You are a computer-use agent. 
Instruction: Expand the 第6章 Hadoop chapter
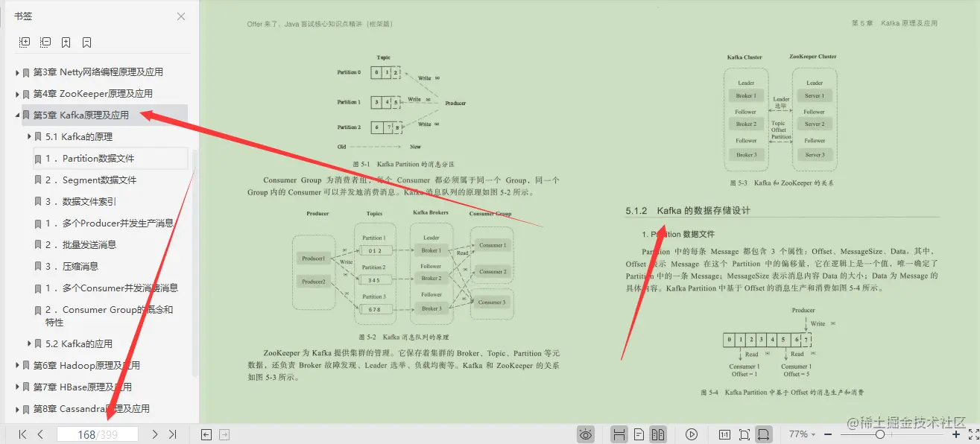pos(17,366)
